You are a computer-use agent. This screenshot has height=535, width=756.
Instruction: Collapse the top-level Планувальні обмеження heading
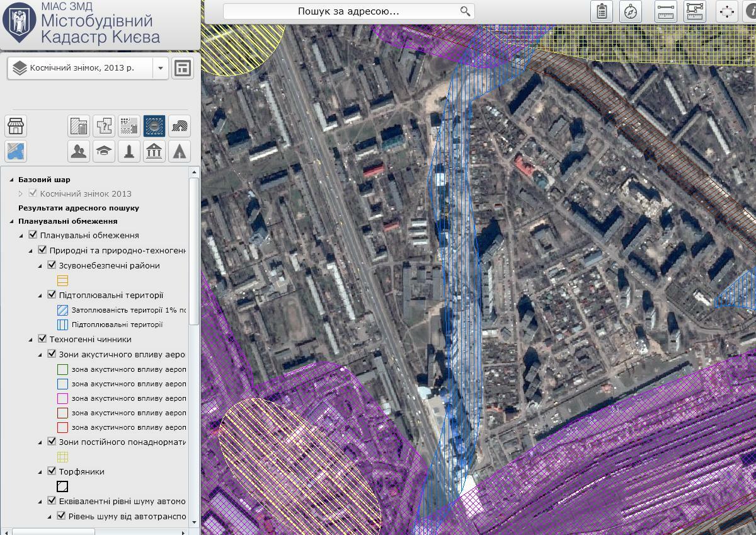(11, 221)
